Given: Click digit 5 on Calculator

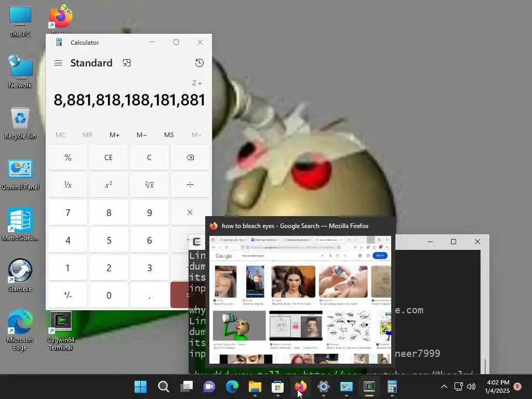Looking at the screenshot, I should 109,240.
